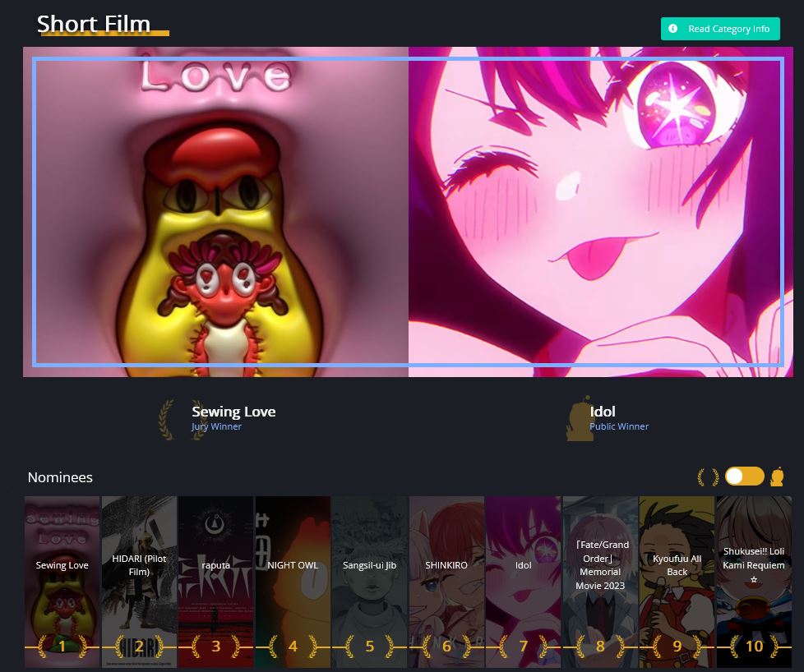This screenshot has width=804, height=672.
Task: Open the Idol winner banner image
Action: pos(600,211)
